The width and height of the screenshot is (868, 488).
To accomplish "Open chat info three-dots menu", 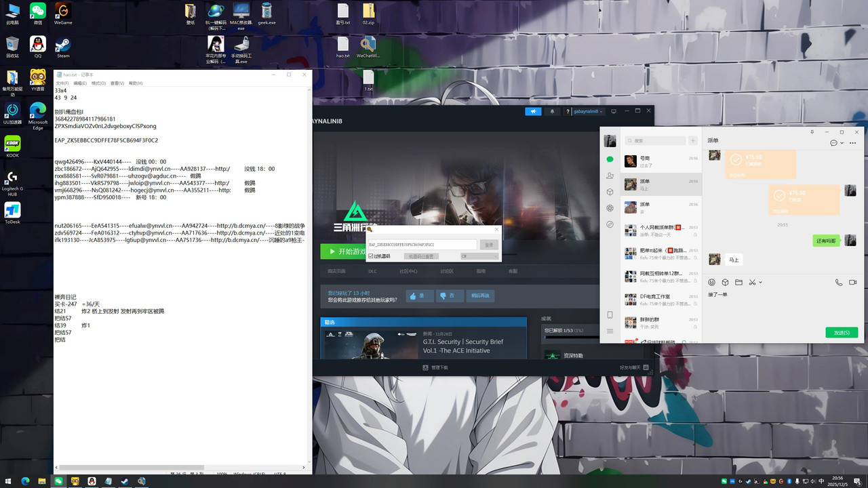I will [x=852, y=143].
